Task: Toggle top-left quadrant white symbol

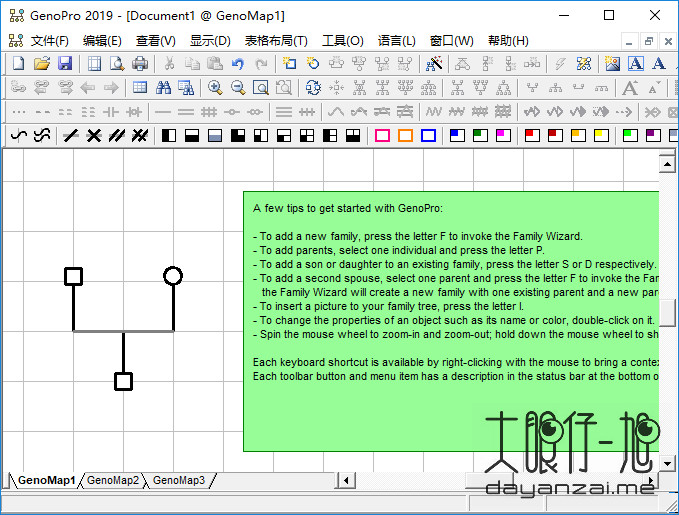Action: [261, 136]
